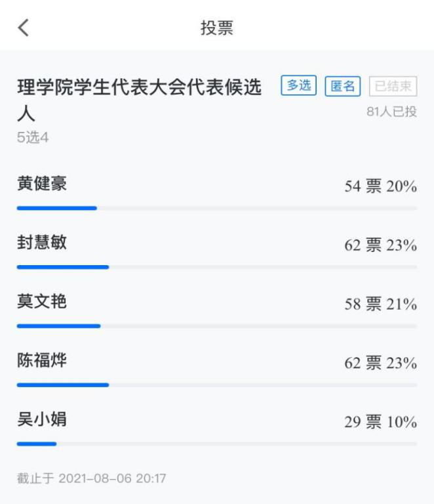Image resolution: width=434 pixels, height=504 pixels.
Task: Select candidate 陈福烨
Action: click(x=42, y=360)
